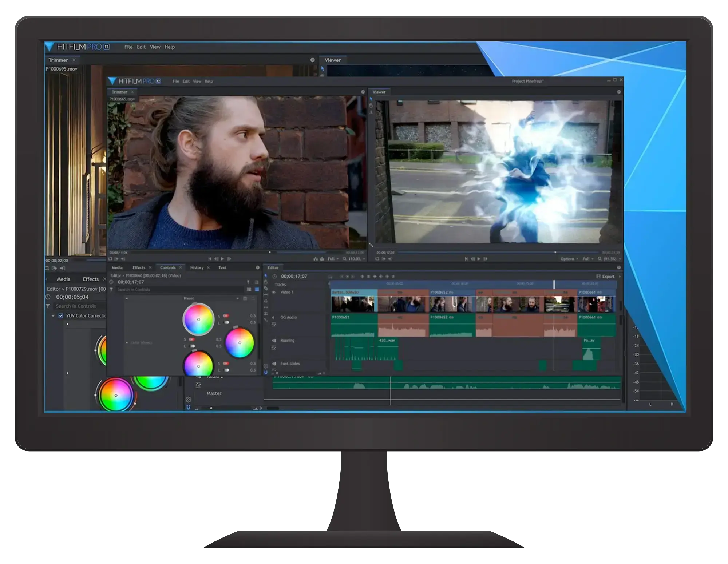Open Help menu in the back HitFilm window
The image size is (728, 564).
[x=170, y=47]
